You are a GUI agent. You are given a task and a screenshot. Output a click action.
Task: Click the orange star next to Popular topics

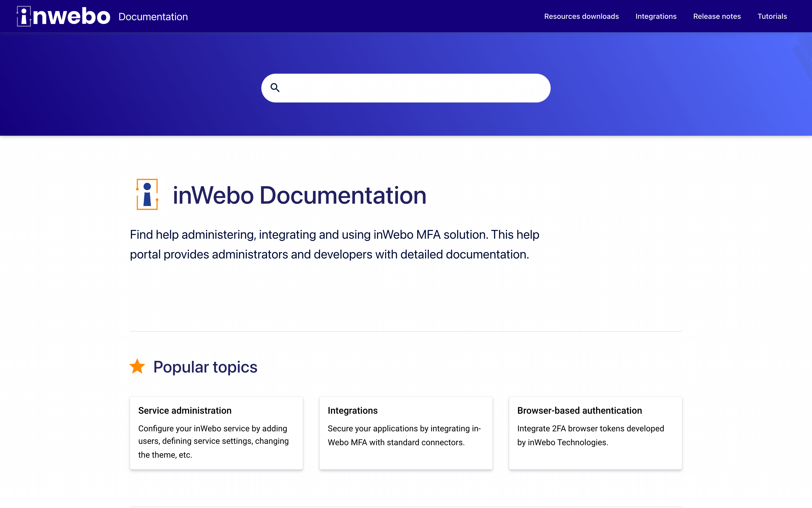[x=137, y=366]
